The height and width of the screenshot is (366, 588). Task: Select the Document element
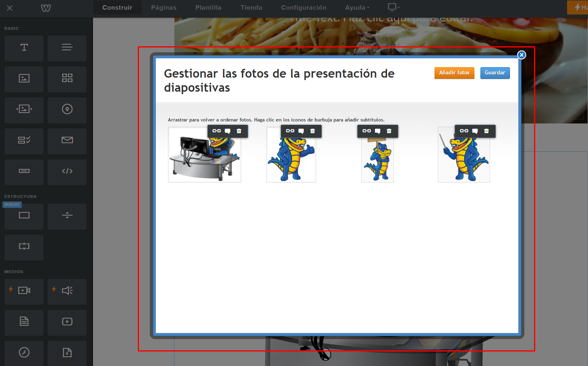click(x=24, y=322)
